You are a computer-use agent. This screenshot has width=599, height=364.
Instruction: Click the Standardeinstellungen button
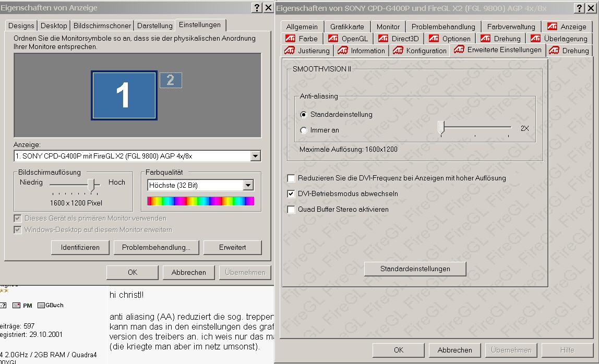[415, 269]
